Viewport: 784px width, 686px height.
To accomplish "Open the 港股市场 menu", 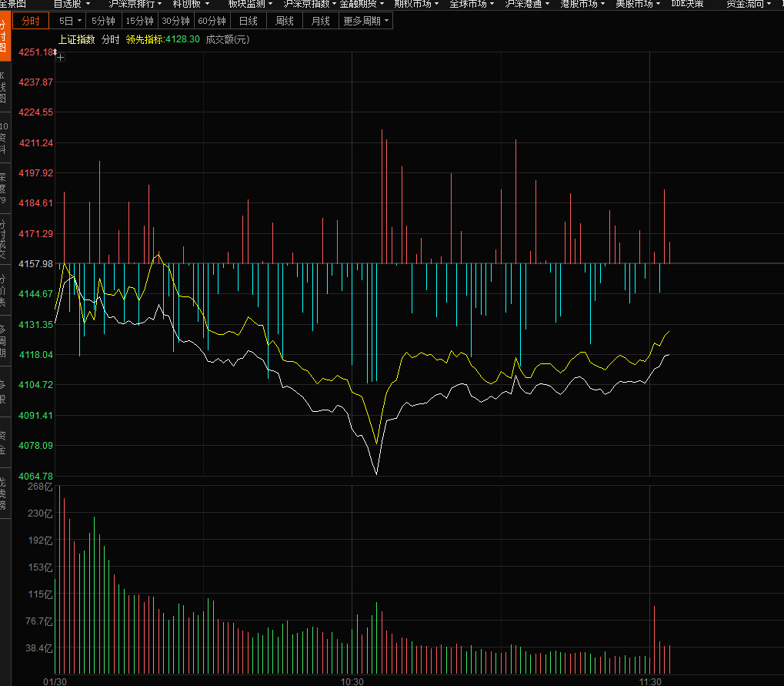I will [x=582, y=3].
